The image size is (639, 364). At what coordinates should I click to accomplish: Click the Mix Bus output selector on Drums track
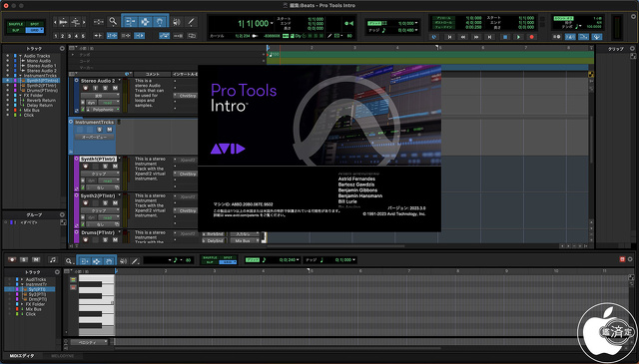245,240
